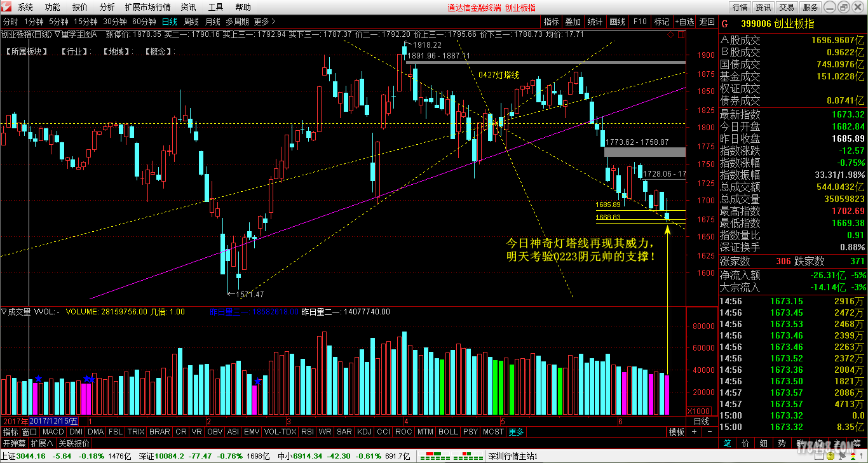The height and width of the screenshot is (463, 868).
Task: Switch to the 笔 tab in the right panel
Action: pyautogui.click(x=727, y=443)
